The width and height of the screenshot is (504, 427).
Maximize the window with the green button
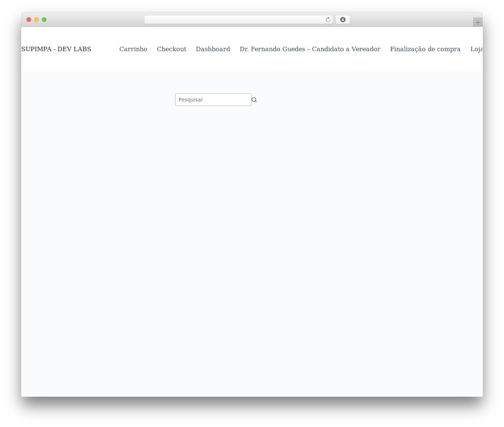pos(44,20)
